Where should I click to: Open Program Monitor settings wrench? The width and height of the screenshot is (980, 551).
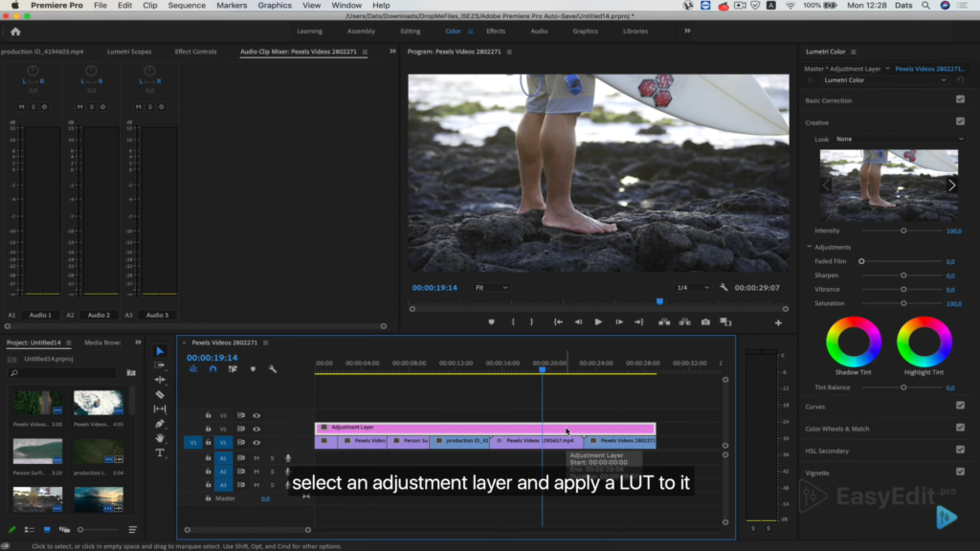tap(724, 287)
